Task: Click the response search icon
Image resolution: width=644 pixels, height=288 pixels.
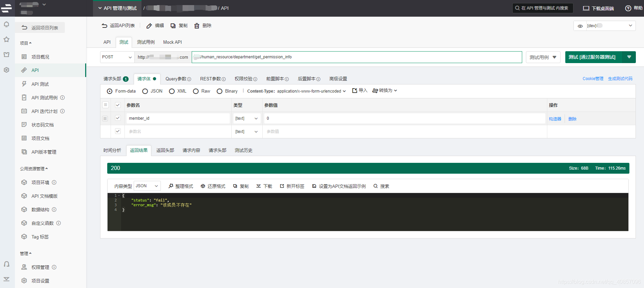Action: (376, 186)
